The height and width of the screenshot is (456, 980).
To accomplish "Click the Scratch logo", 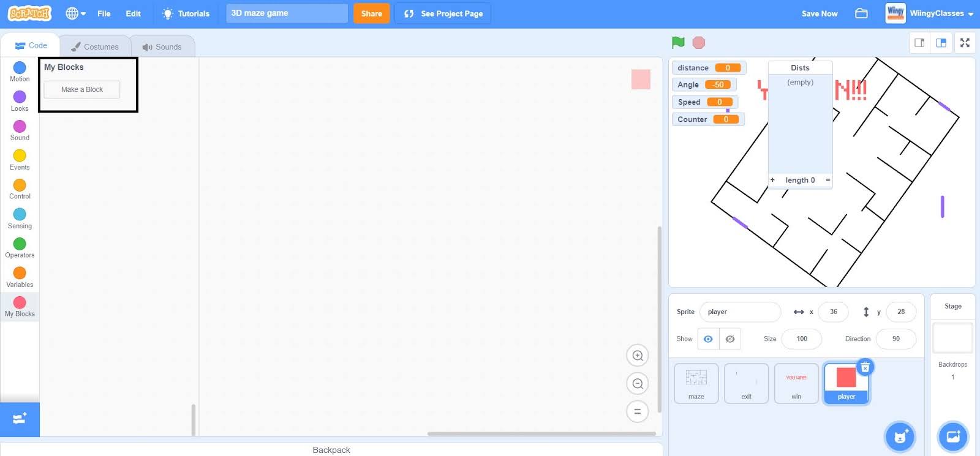I will (29, 13).
